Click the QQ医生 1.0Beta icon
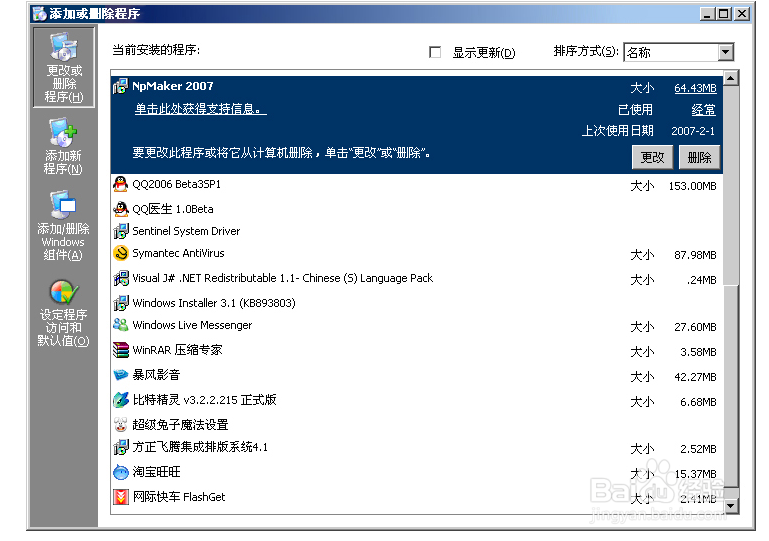Screen dimensions: 769x541 click(121, 209)
